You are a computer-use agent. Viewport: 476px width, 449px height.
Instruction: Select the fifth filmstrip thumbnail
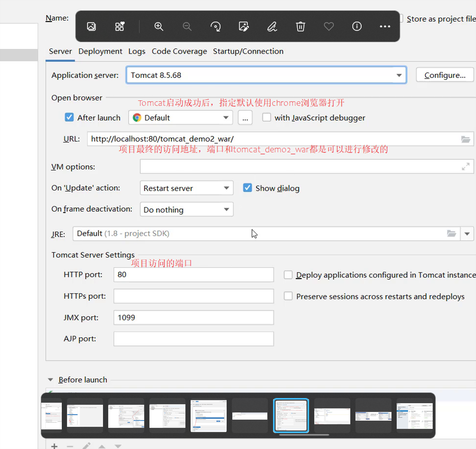209,416
